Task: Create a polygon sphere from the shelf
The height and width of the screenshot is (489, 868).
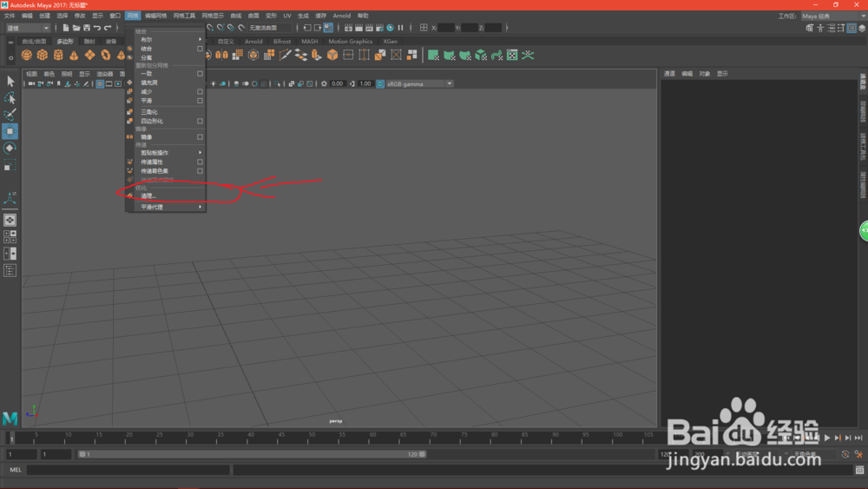Action: click(27, 55)
